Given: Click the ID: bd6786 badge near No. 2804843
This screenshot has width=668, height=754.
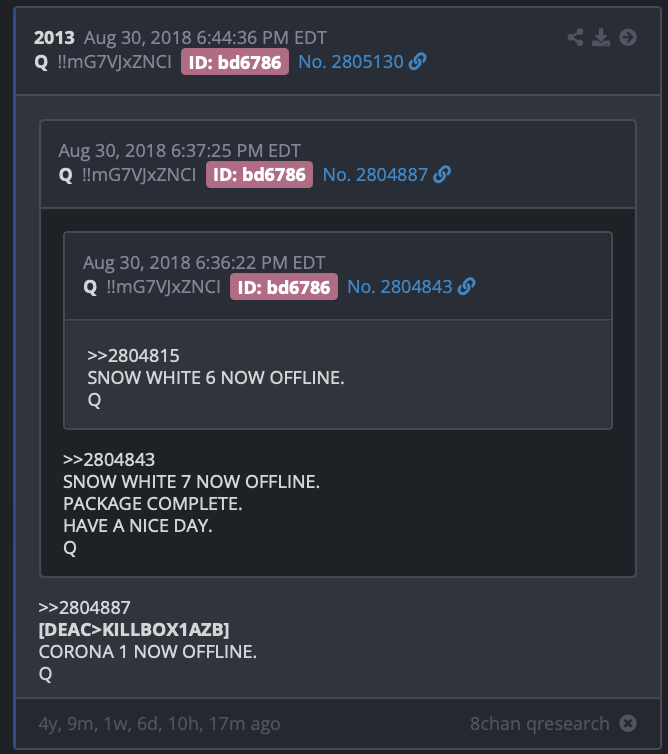Looking at the screenshot, I should point(284,287).
